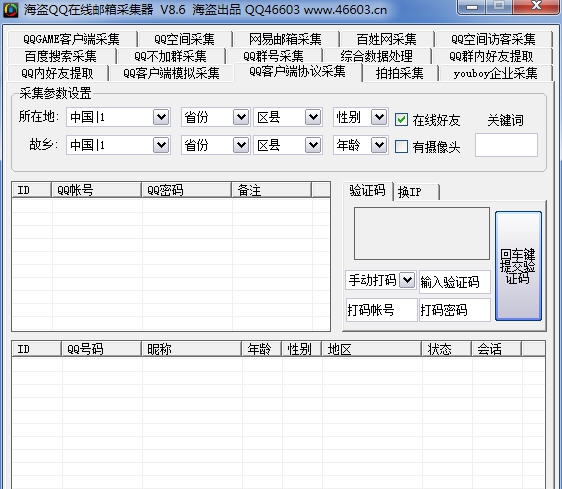The height and width of the screenshot is (489, 562).
Task: Click the QQ密码 column header
Action: [x=186, y=190]
